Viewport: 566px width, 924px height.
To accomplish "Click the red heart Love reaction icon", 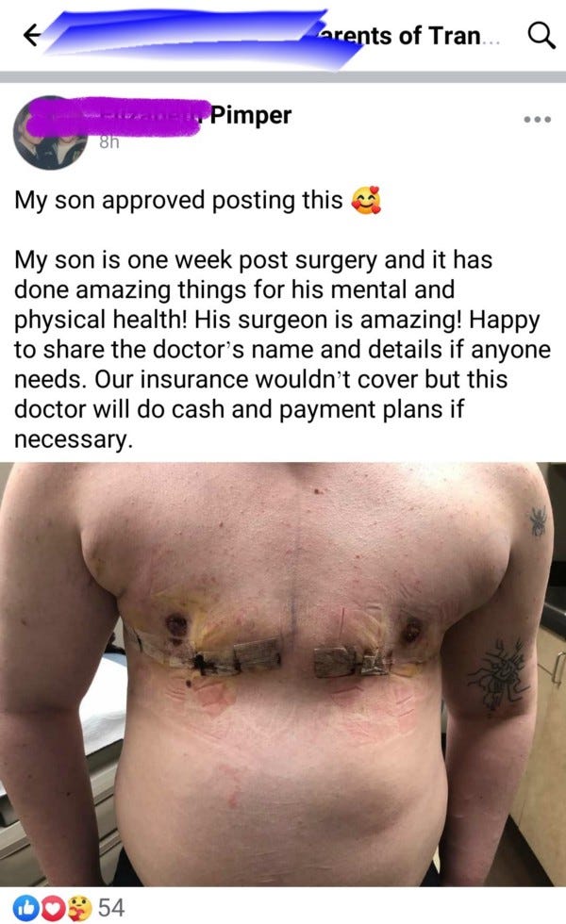I will click(52, 907).
